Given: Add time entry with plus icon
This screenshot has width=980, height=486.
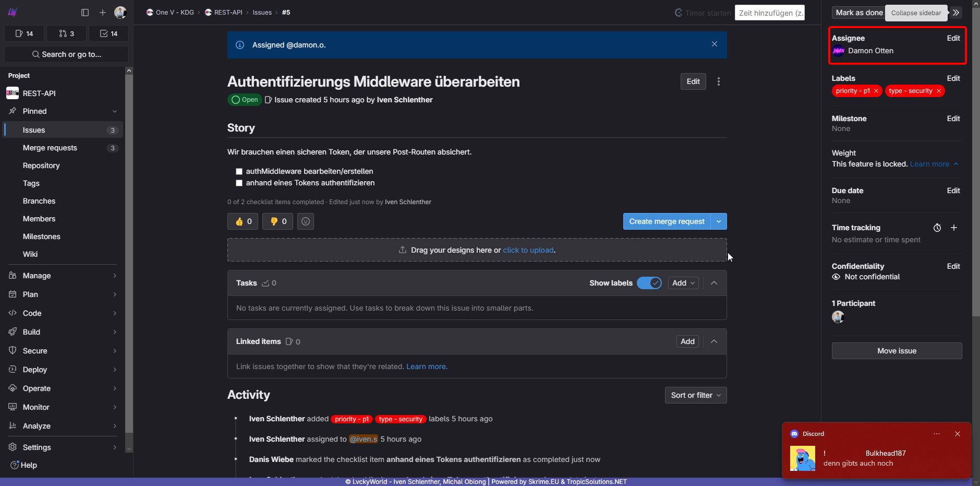Looking at the screenshot, I should click(x=953, y=228).
